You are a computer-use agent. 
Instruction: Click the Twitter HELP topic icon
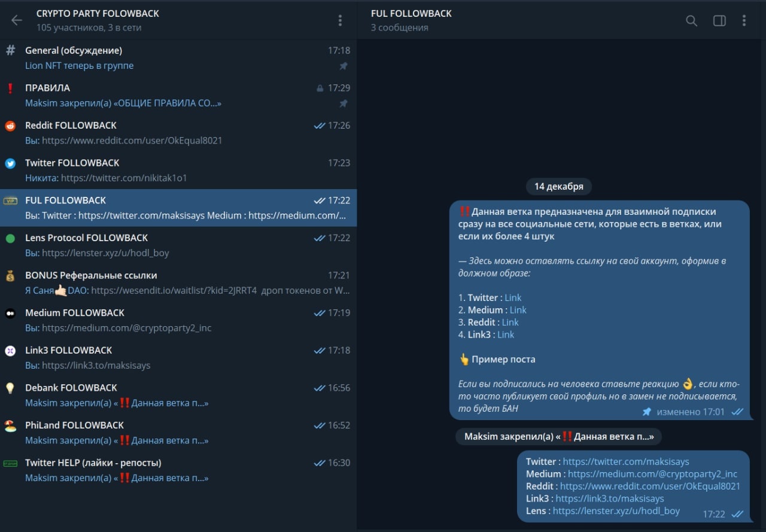tap(10, 463)
